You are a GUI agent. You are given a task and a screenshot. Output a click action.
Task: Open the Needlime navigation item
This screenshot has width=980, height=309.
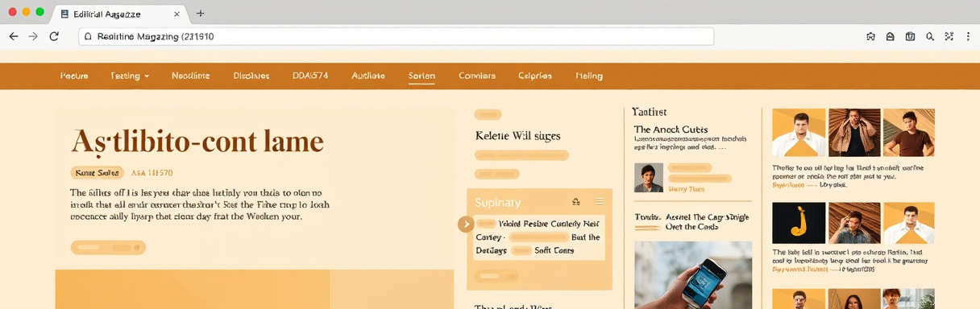coord(190,76)
